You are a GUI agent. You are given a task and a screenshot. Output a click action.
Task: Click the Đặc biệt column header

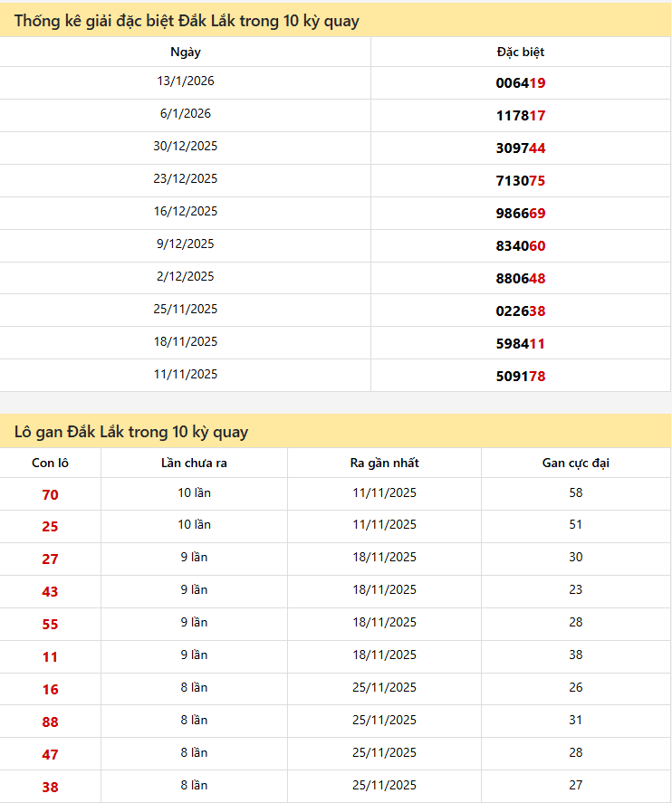(520, 52)
